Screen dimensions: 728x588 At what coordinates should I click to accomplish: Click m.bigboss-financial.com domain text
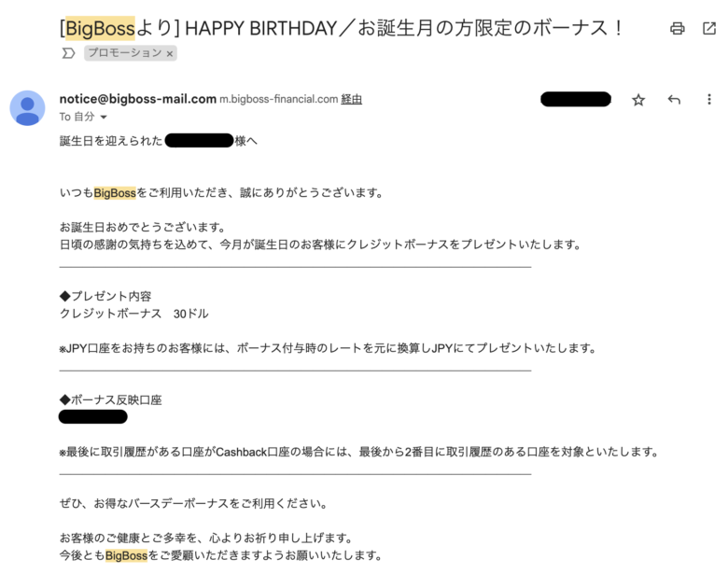(278, 99)
